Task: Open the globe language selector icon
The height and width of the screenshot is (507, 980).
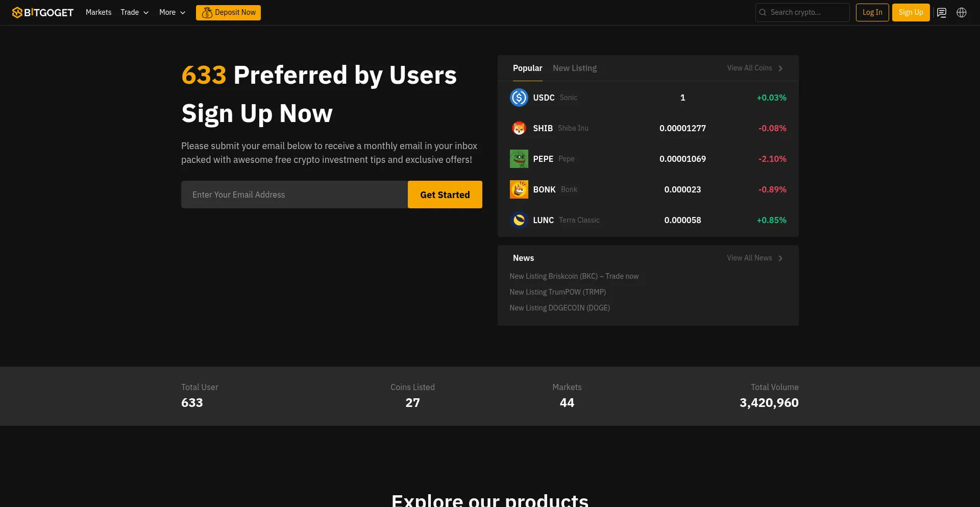Action: (x=962, y=13)
